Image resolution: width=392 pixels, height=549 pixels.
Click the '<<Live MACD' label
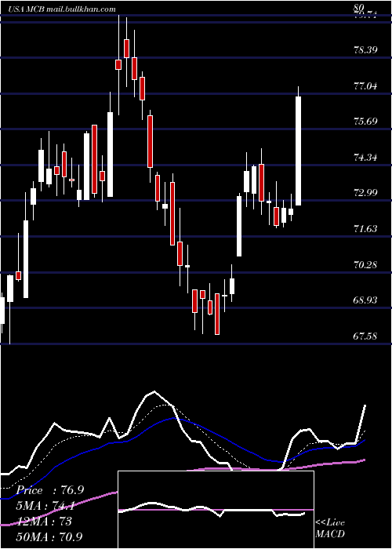point(330,529)
